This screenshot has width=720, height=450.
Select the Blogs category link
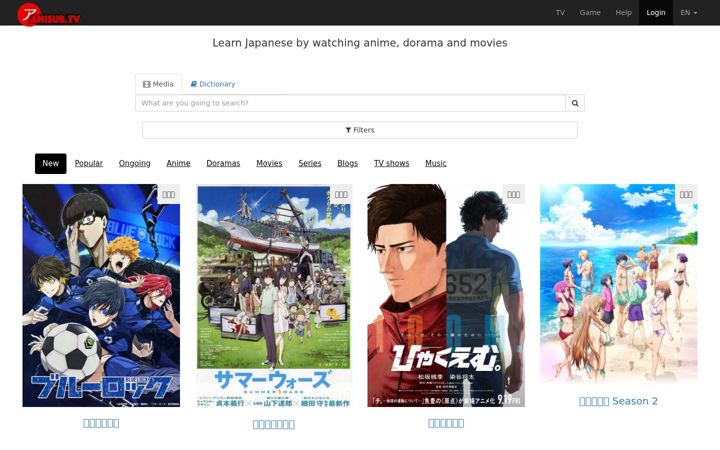(348, 163)
